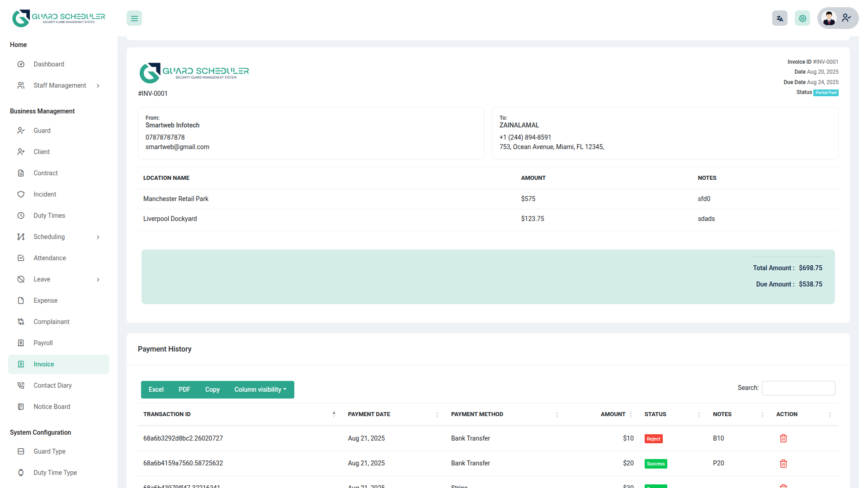
Task: Open Dashboard from the sidebar
Action: point(48,64)
